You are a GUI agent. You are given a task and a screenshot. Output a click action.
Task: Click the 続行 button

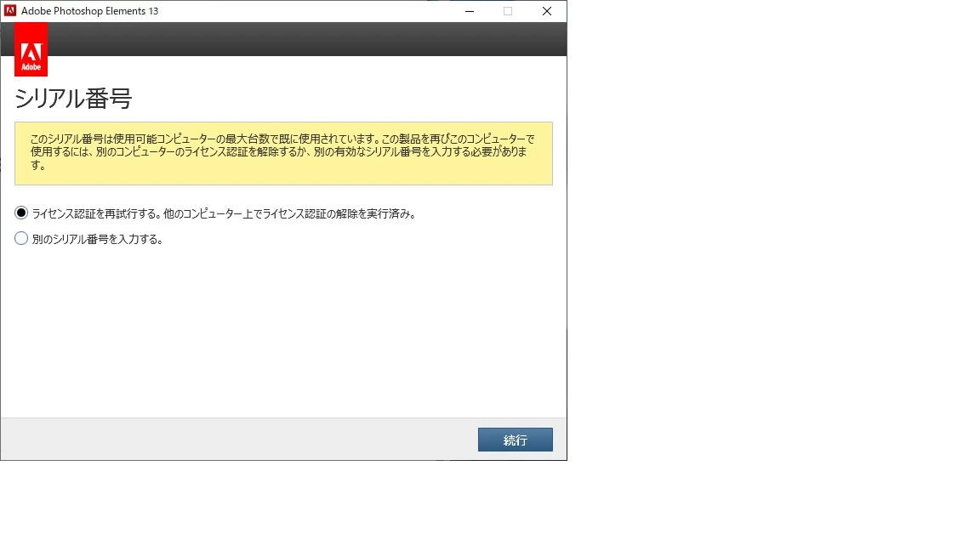click(x=515, y=440)
